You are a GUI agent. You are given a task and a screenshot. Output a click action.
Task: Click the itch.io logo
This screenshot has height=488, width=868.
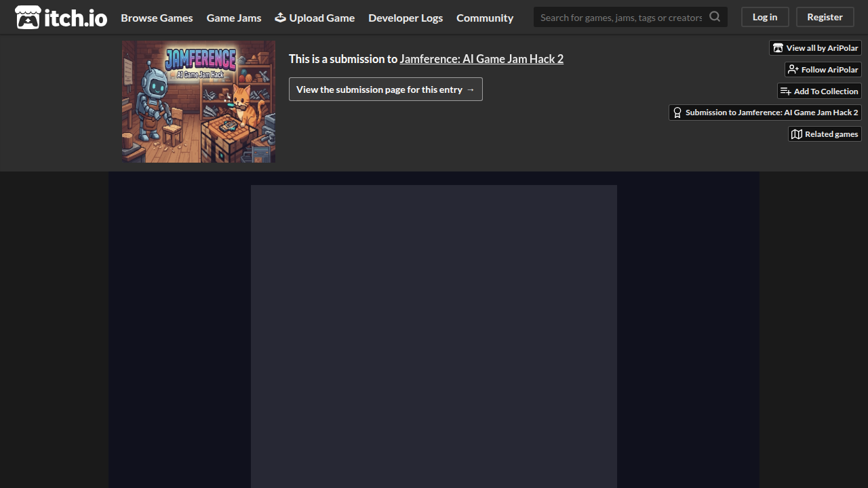tap(61, 18)
